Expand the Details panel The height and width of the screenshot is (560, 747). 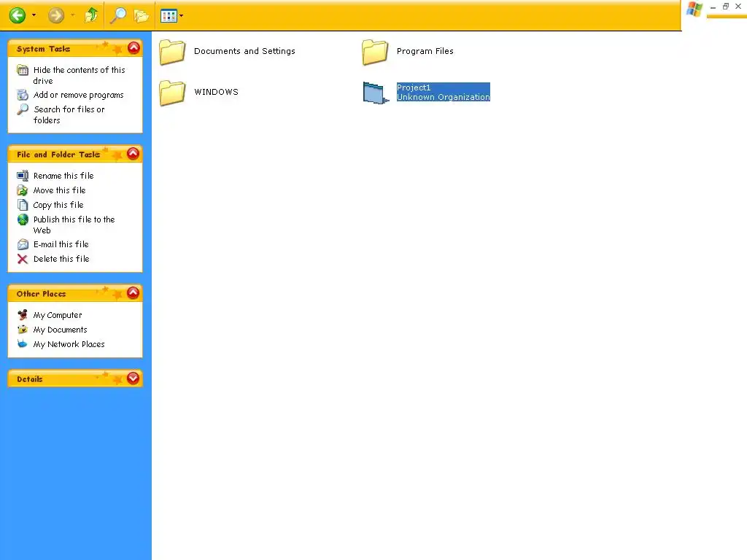coord(133,378)
